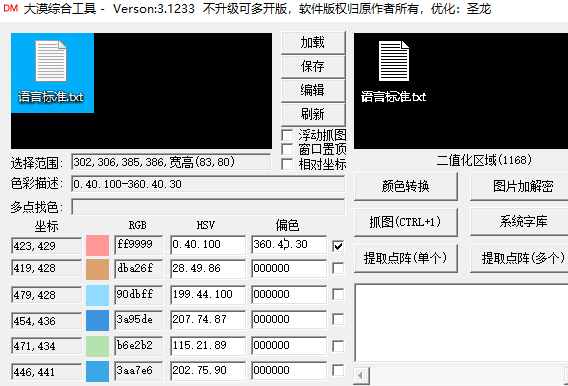Screen dimensions: 568x386
Task: Click the 二值化区域(1168) label
Action: pyautogui.click(x=484, y=160)
